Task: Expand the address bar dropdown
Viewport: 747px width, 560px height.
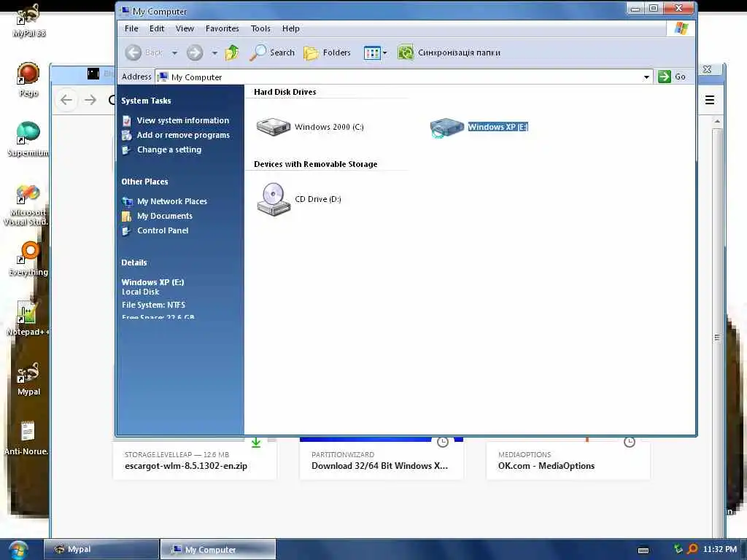Action: point(646,77)
